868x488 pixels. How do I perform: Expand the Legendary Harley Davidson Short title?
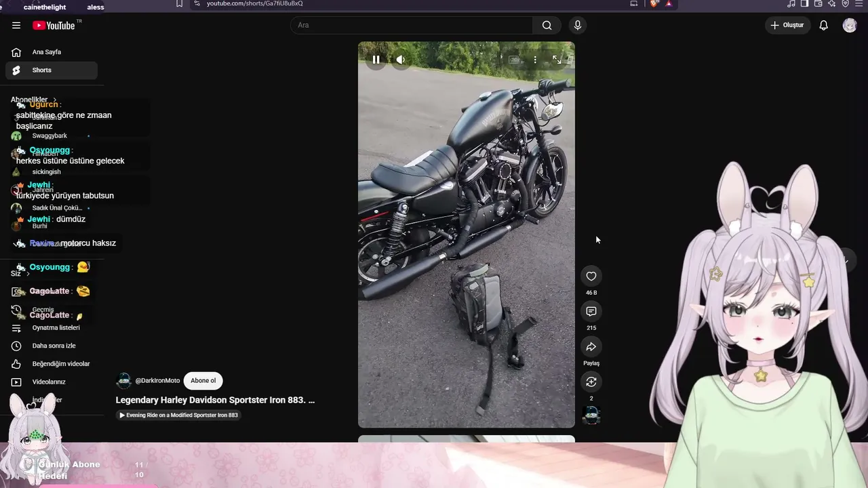[215, 400]
